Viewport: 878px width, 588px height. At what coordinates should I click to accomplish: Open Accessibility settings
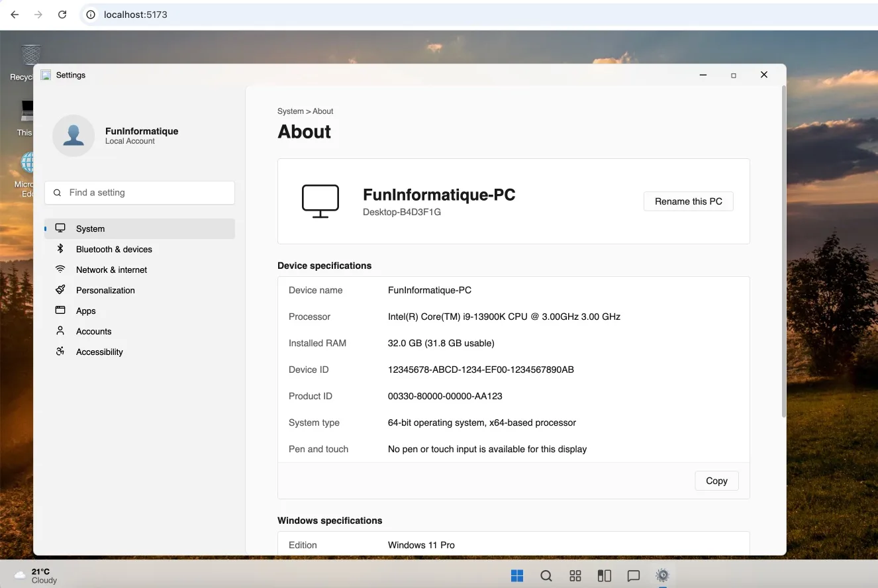(x=99, y=352)
